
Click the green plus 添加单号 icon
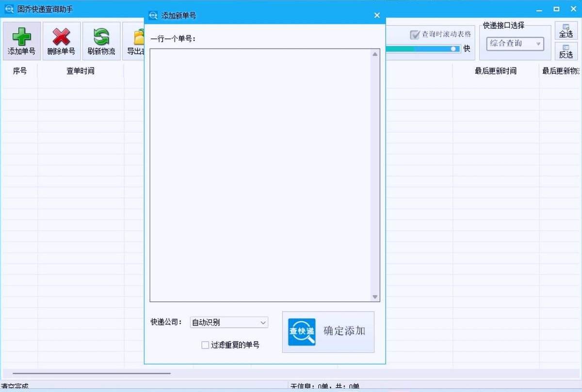(21, 37)
